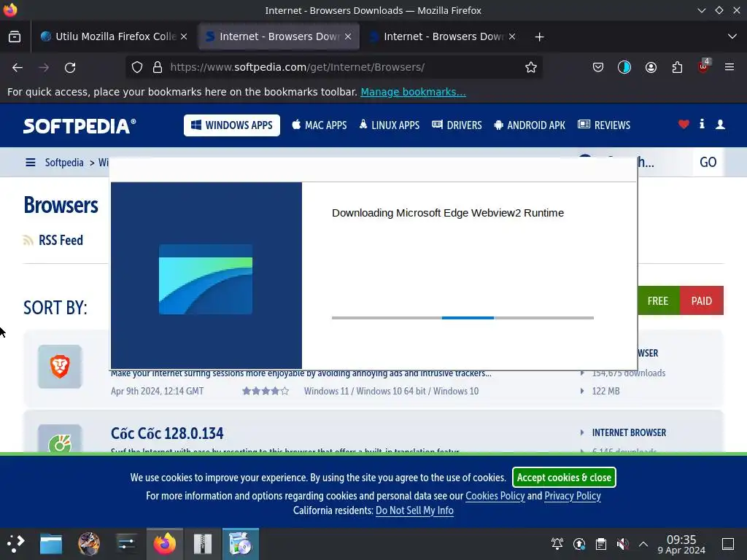Image resolution: width=747 pixels, height=560 pixels.
Task: Filter by FREE software
Action: [658, 301]
